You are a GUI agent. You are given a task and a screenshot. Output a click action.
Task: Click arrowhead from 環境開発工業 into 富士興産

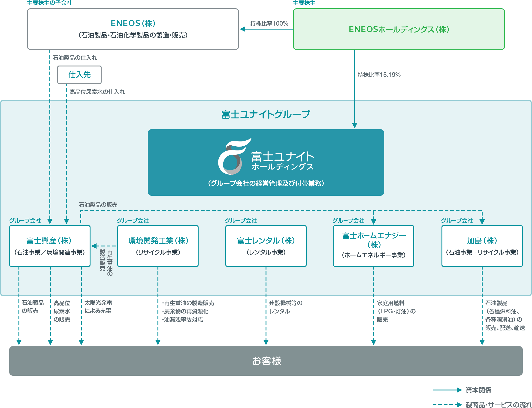pyautogui.click(x=94, y=246)
